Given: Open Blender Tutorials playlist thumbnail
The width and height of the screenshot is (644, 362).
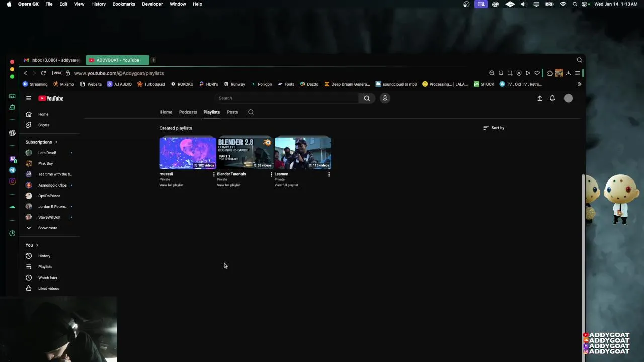Looking at the screenshot, I should pyautogui.click(x=245, y=153).
